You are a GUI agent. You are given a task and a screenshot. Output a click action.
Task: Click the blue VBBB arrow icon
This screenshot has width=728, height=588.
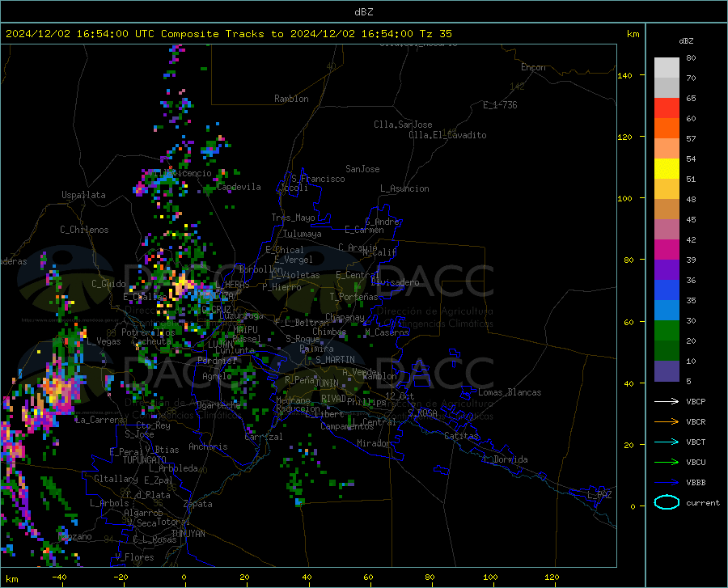point(667,483)
